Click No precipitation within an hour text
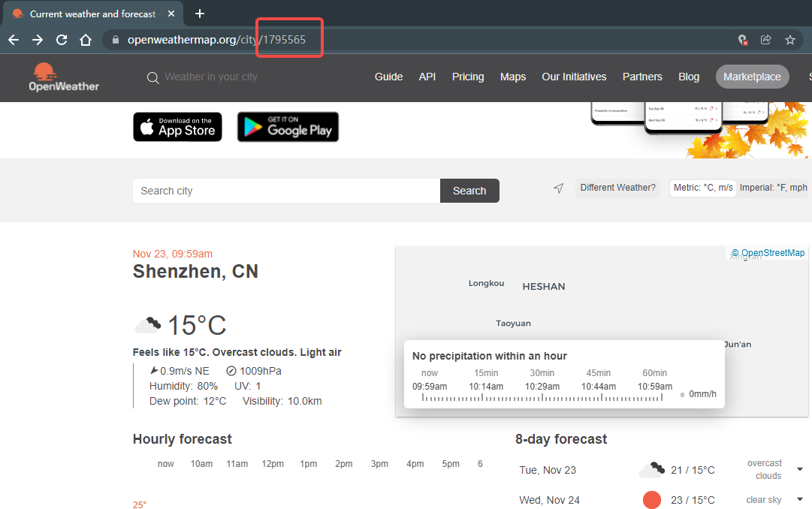812x509 pixels. coord(489,356)
